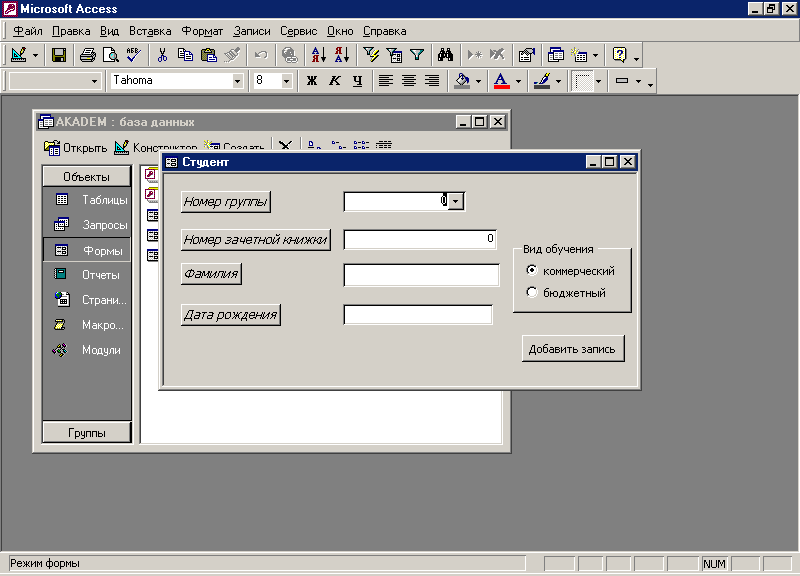Select the коммерческий radio button
The width and height of the screenshot is (800, 576).
532,270
